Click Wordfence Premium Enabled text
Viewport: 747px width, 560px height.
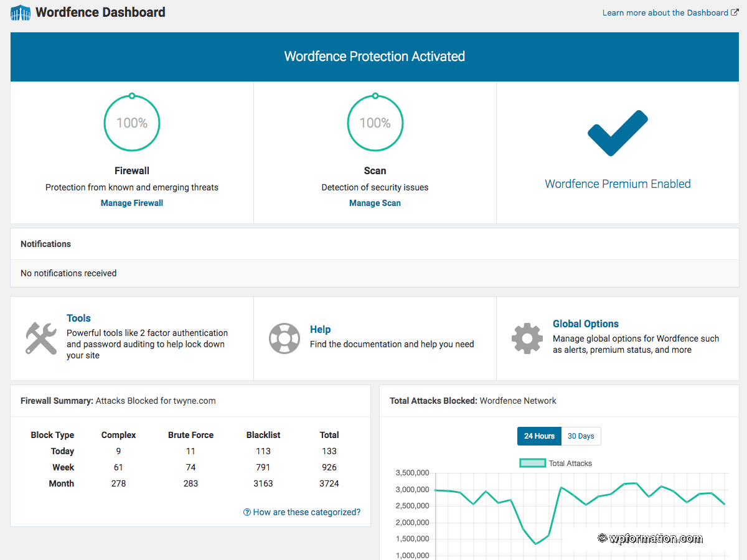coord(618,184)
